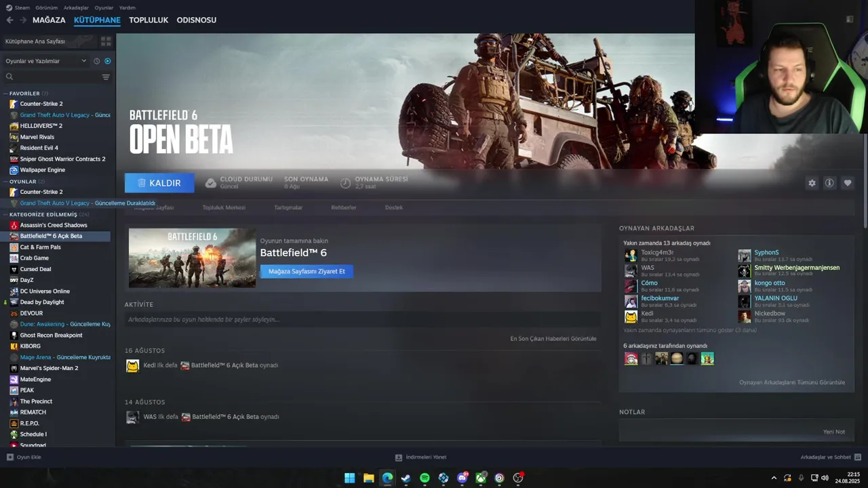Show all recently played friends link

coord(690,330)
